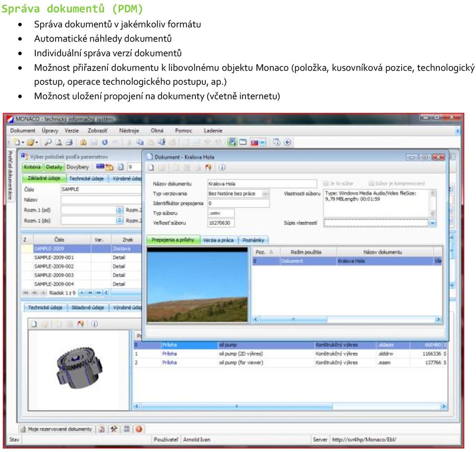This screenshot has width=476, height=452.
Task: Switch to upper 'Technické údaje' tab
Action: [86, 178]
